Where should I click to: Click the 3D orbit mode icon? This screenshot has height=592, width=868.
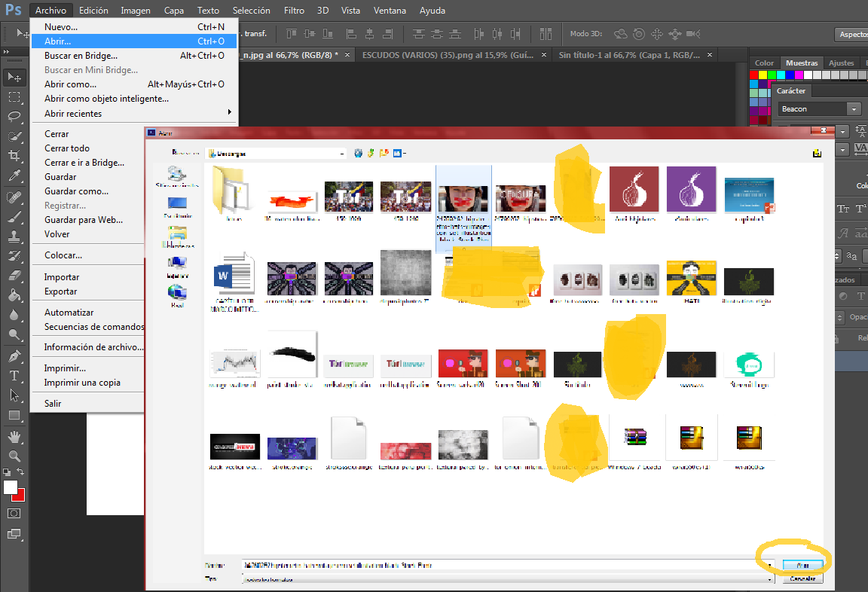coord(620,34)
